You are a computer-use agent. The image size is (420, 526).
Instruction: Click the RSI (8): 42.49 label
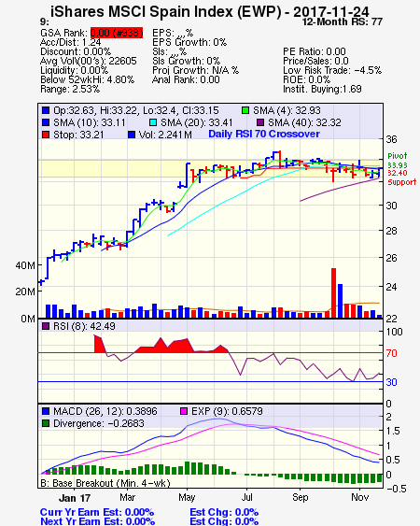point(84,326)
